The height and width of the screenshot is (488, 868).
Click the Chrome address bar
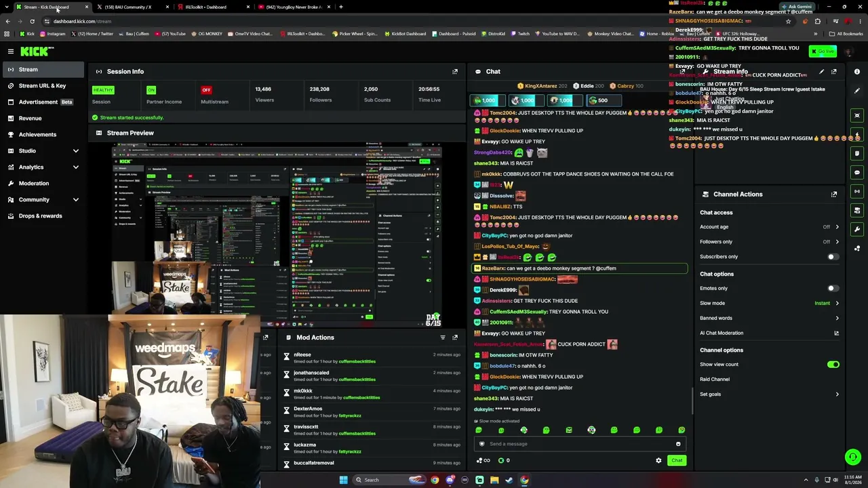pyautogui.click(x=407, y=21)
